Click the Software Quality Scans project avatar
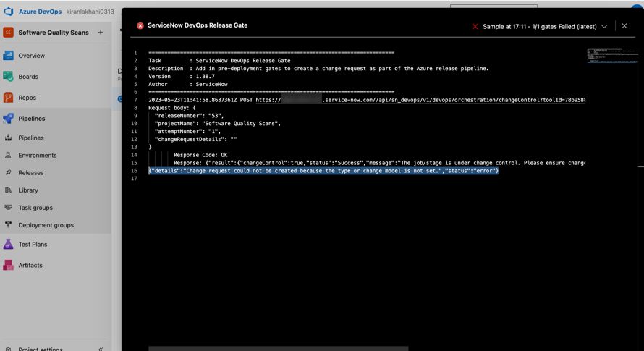Image resolution: width=644 pixels, height=351 pixels. (8, 33)
